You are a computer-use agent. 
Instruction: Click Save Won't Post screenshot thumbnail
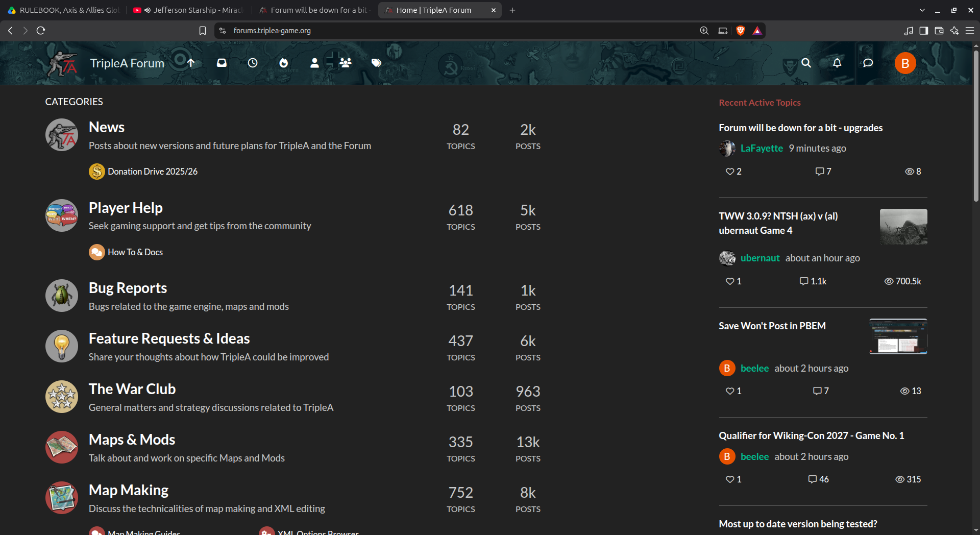coord(898,336)
